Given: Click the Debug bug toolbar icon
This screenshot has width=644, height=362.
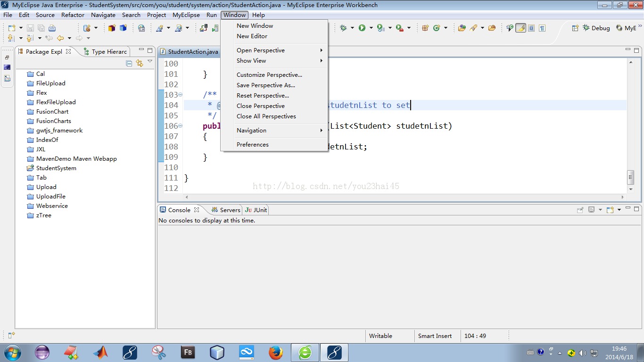Looking at the screenshot, I should [343, 28].
